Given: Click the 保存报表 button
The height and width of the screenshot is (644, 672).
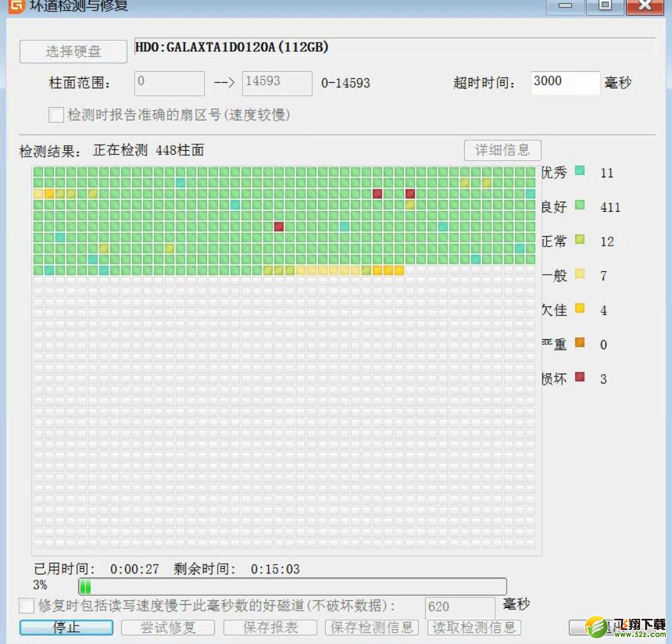Looking at the screenshot, I should click(x=270, y=627).
